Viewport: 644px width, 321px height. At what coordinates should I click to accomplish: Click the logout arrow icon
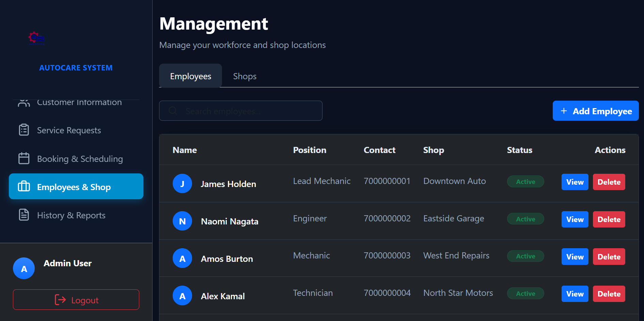[60, 300]
